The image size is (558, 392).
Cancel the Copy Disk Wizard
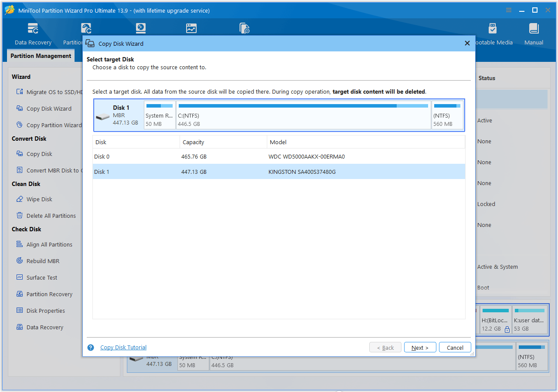click(455, 348)
